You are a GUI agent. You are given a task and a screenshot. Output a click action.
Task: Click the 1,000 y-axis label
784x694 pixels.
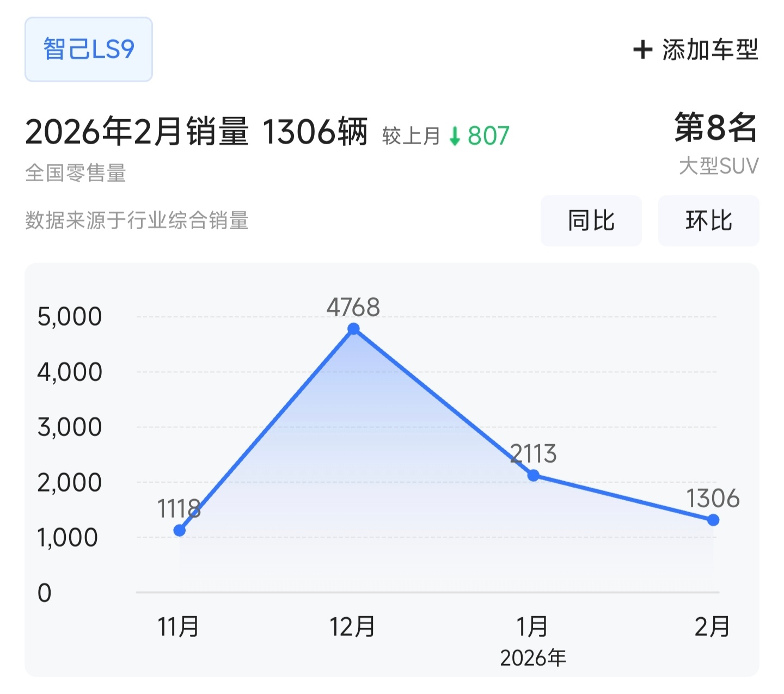[68, 538]
